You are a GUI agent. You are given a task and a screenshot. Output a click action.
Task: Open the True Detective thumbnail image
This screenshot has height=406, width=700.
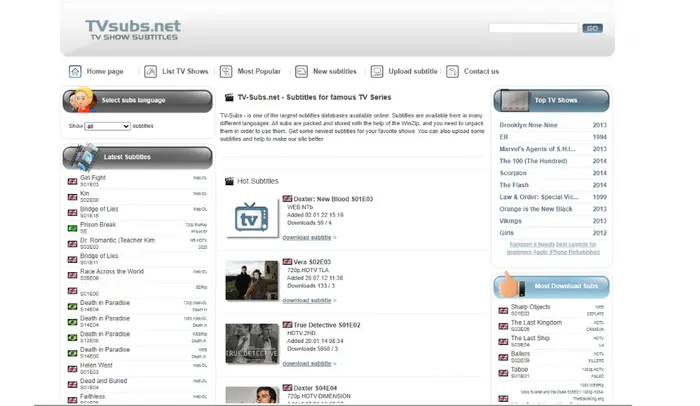point(251,342)
